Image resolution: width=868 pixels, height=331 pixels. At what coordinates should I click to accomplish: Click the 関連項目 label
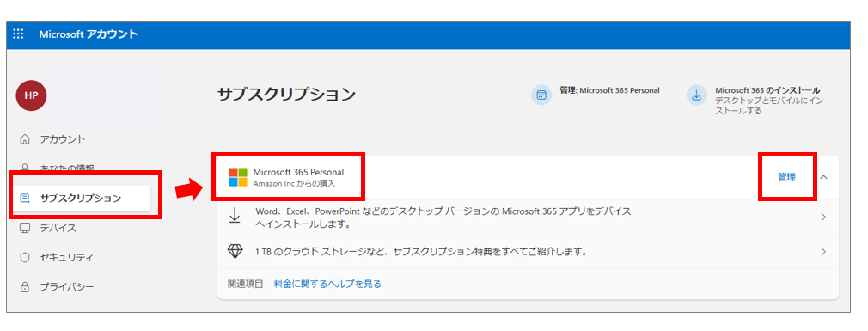[x=246, y=284]
